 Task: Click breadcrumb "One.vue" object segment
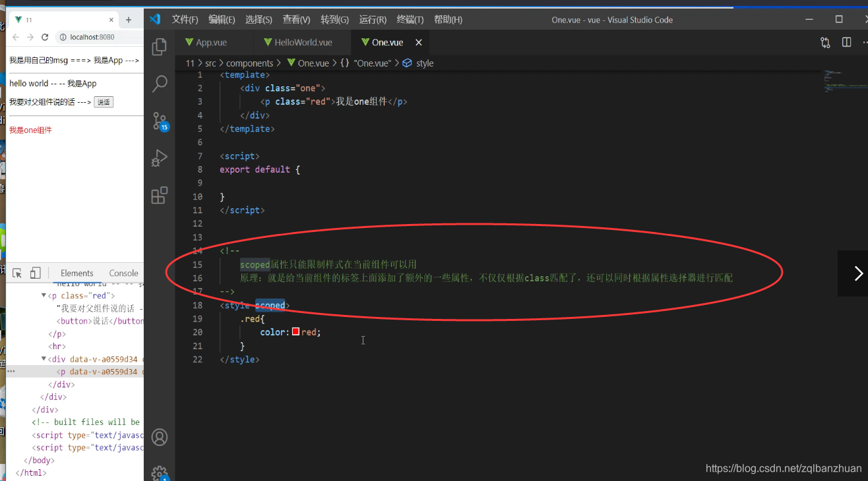pyautogui.click(x=366, y=63)
